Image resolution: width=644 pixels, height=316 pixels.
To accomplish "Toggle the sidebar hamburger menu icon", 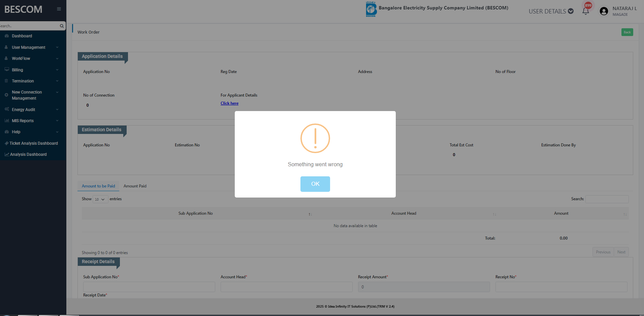I will click(59, 9).
